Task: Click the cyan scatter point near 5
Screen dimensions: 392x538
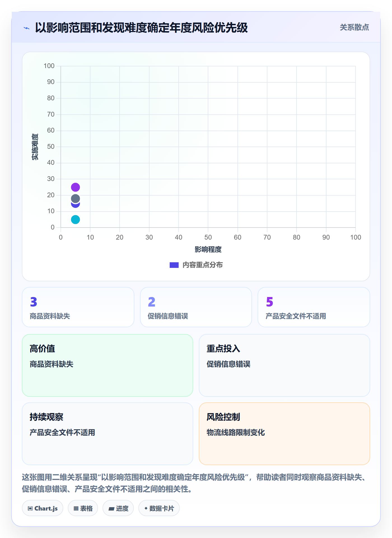Action: tap(75, 220)
